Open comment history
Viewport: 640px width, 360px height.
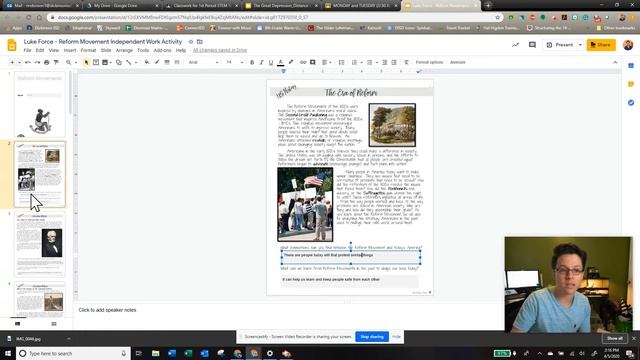pyautogui.click(x=532, y=45)
